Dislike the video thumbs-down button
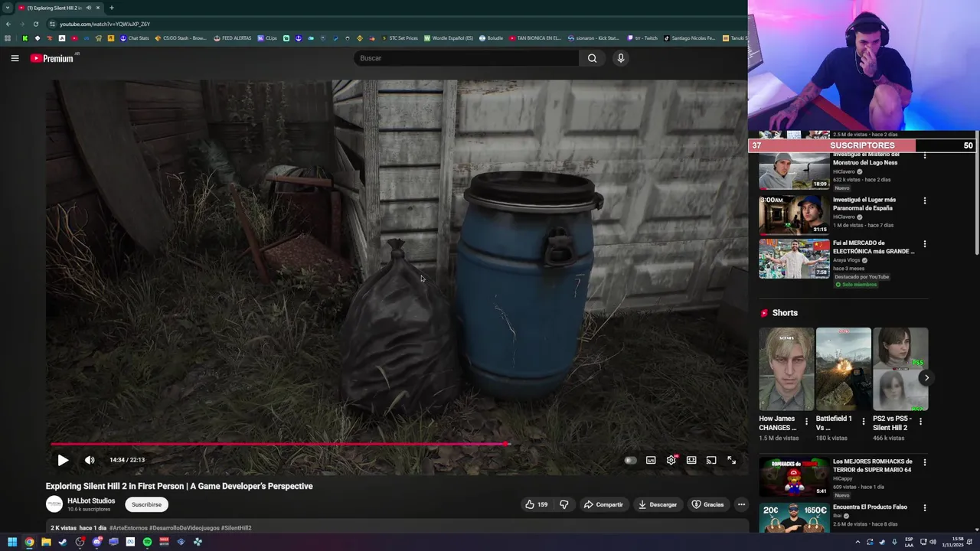The height and width of the screenshot is (551, 980). point(564,504)
